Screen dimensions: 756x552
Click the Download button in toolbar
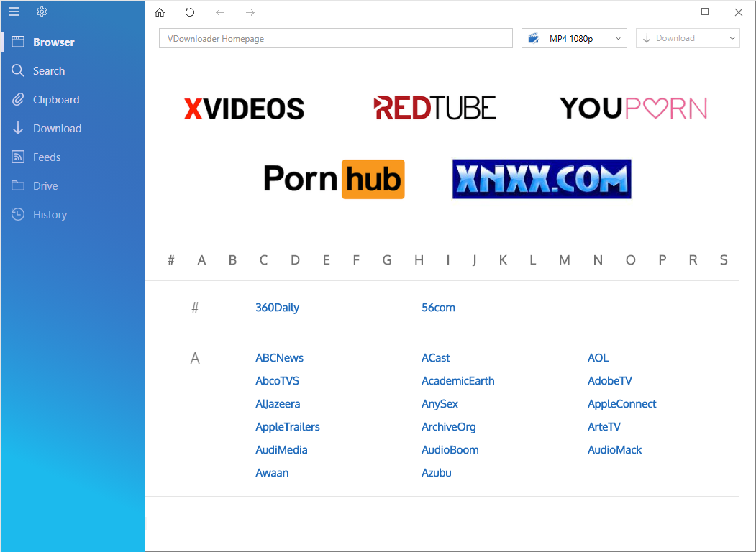pos(680,39)
